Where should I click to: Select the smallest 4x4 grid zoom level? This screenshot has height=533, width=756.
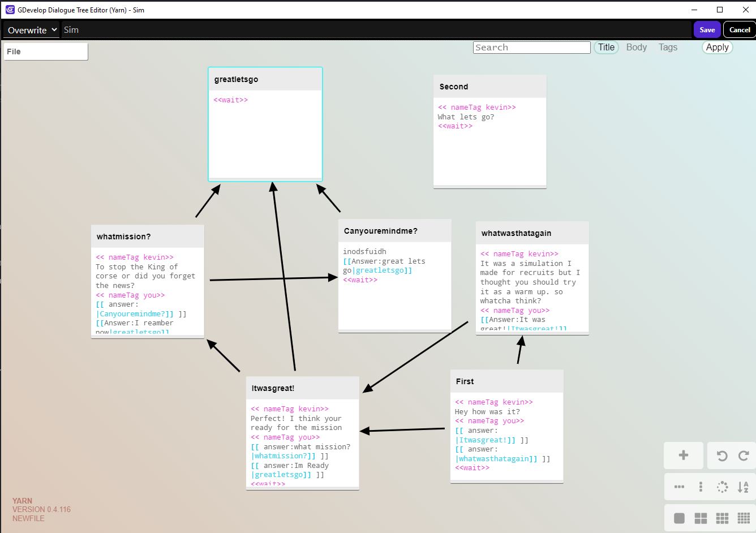point(744,518)
